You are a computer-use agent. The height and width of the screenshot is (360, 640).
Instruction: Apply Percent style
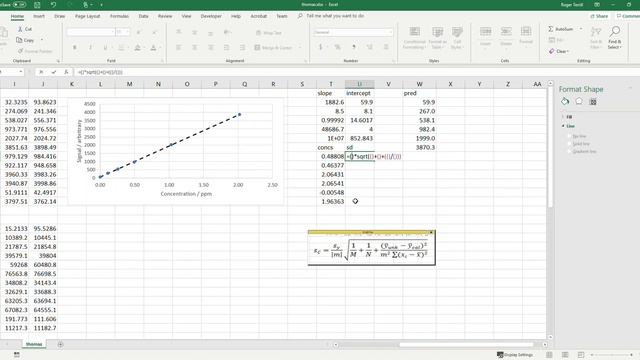(x=338, y=47)
